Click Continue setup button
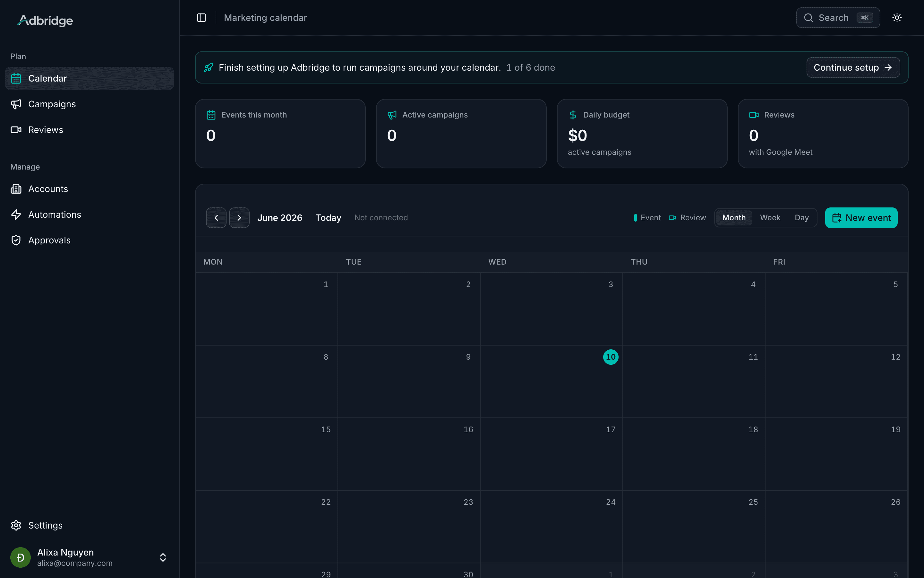 click(853, 67)
